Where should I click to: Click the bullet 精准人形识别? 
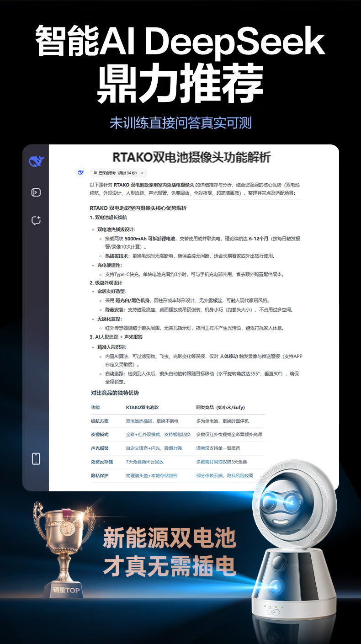[112, 347]
